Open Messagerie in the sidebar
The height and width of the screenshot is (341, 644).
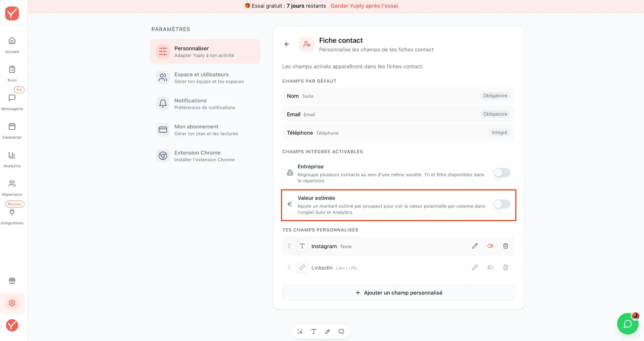point(12,102)
